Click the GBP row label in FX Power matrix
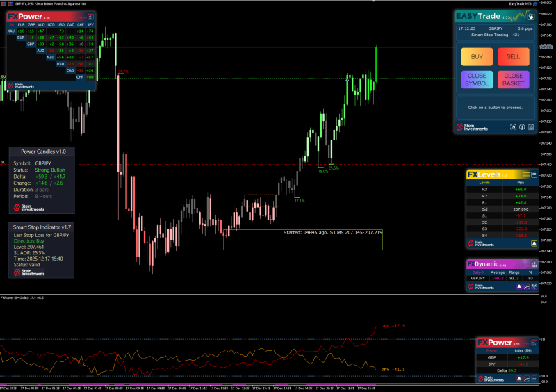 tap(31, 44)
